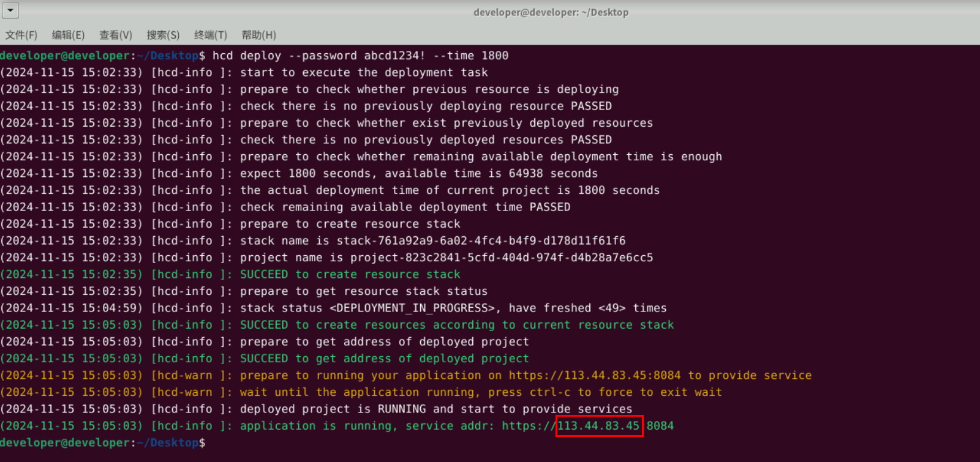This screenshot has height=462, width=980.
Task: Open the 搜索(S) menu
Action: [163, 35]
